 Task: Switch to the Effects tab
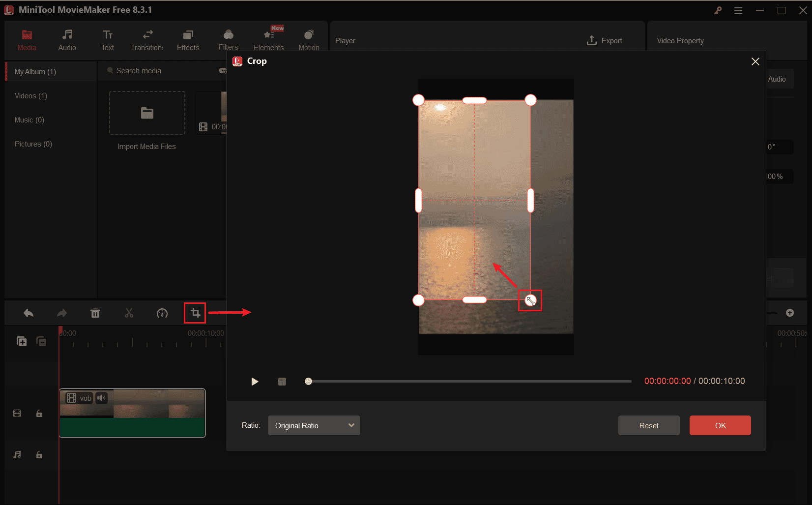[x=188, y=40]
